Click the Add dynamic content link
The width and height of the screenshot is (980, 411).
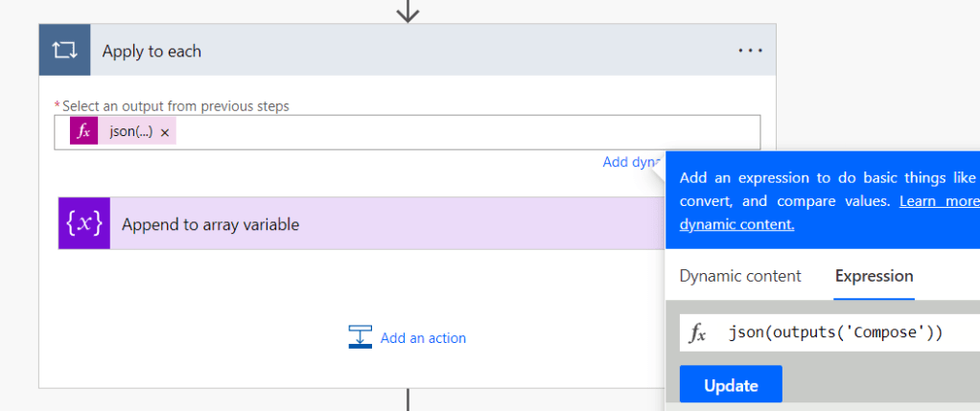point(630,162)
